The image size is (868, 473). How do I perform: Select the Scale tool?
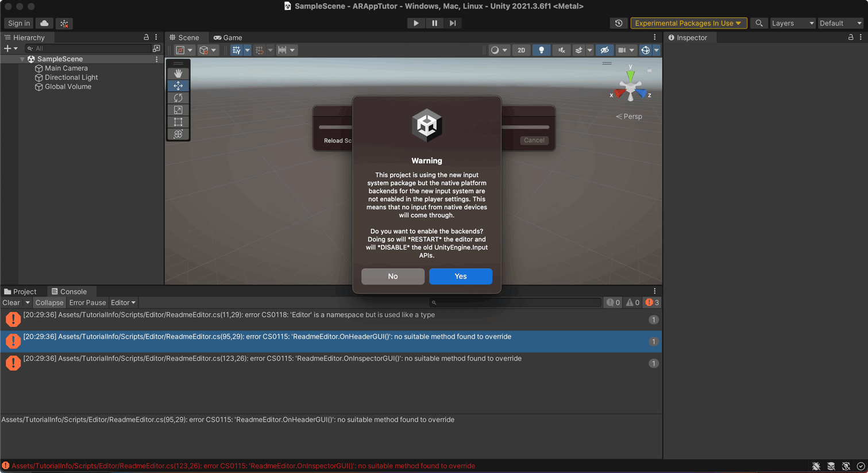pyautogui.click(x=178, y=110)
